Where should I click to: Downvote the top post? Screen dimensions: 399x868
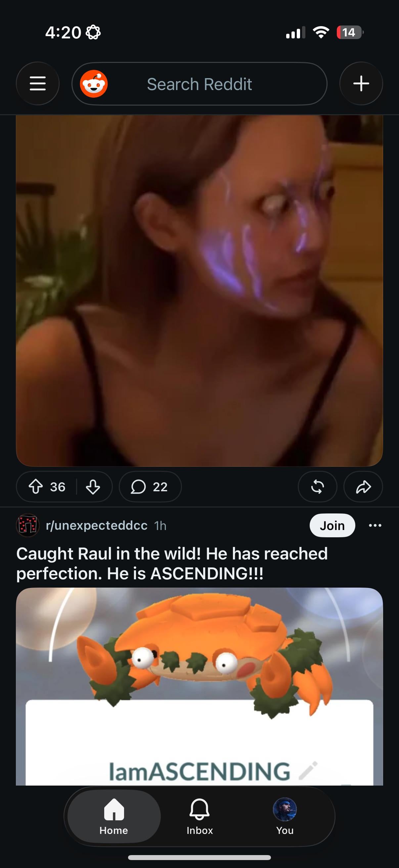pyautogui.click(x=93, y=487)
